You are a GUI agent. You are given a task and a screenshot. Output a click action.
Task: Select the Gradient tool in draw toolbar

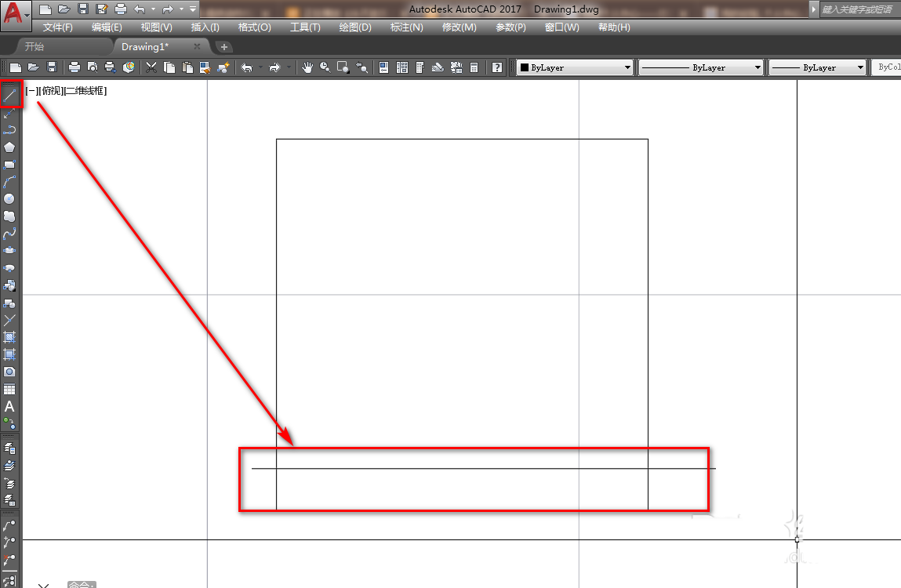point(9,354)
